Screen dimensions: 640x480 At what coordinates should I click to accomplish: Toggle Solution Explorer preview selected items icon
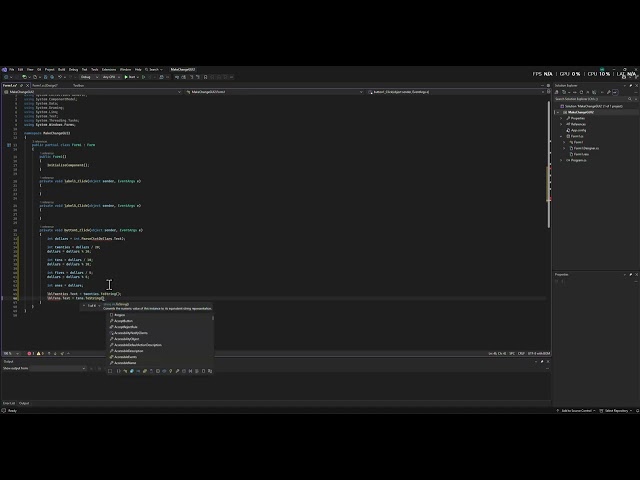coord(616,92)
